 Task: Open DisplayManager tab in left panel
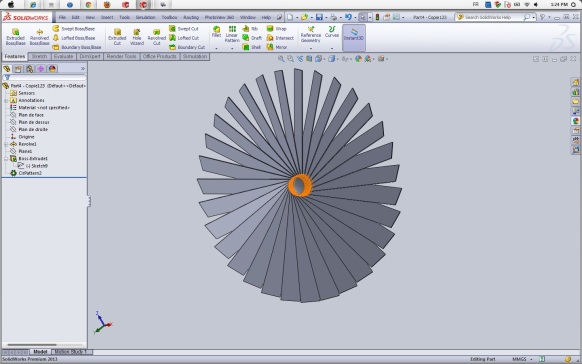point(52,69)
